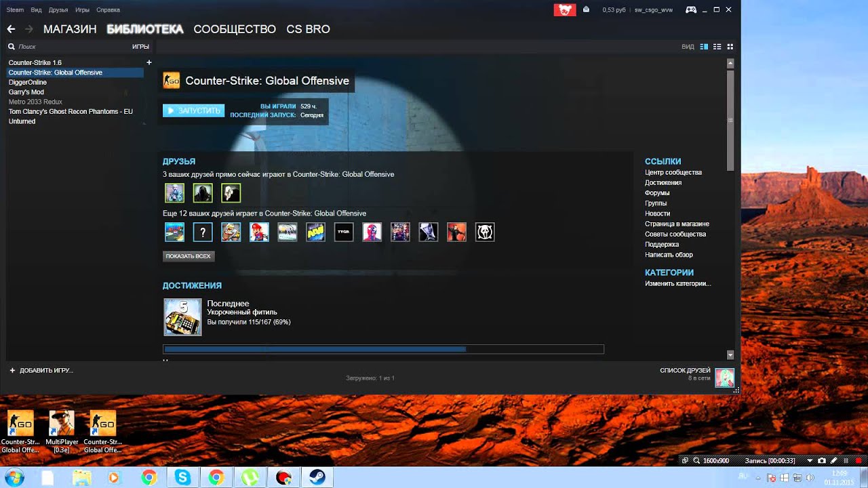Open the Справка menu
The image size is (868, 488).
point(108,10)
